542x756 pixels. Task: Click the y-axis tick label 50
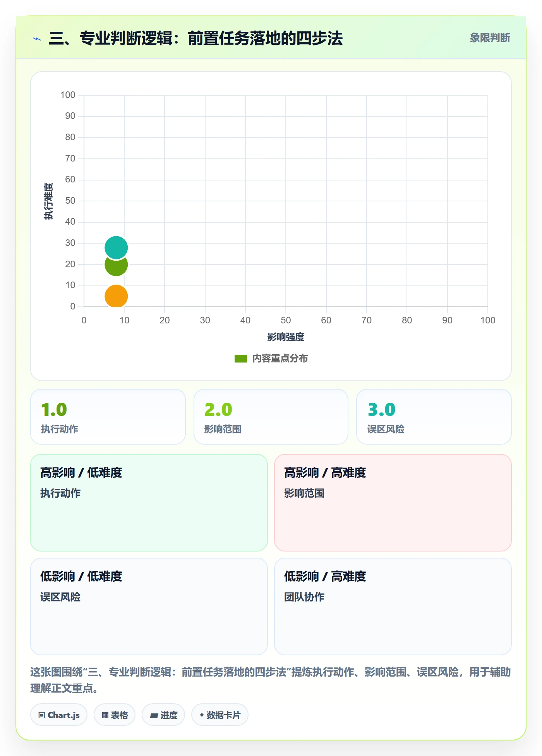pyautogui.click(x=70, y=201)
